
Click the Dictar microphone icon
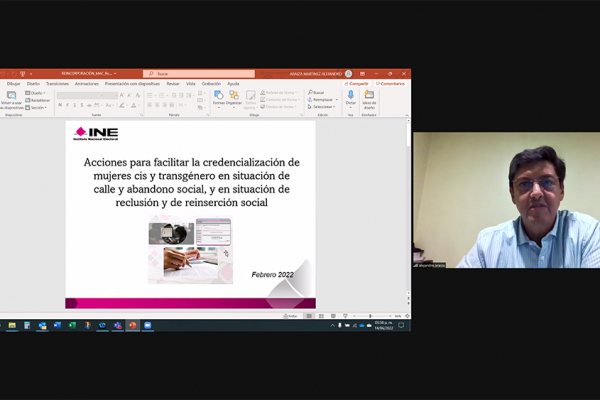pos(351,95)
